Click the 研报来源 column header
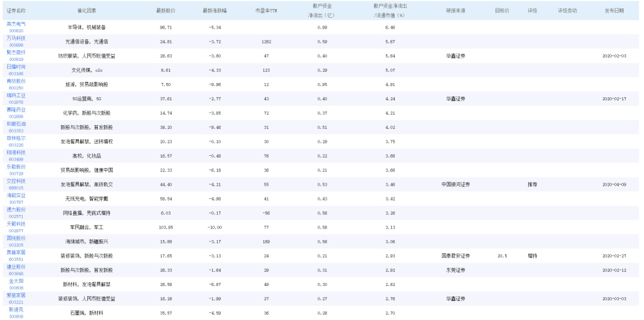This screenshot has height=320, width=644. [456, 11]
